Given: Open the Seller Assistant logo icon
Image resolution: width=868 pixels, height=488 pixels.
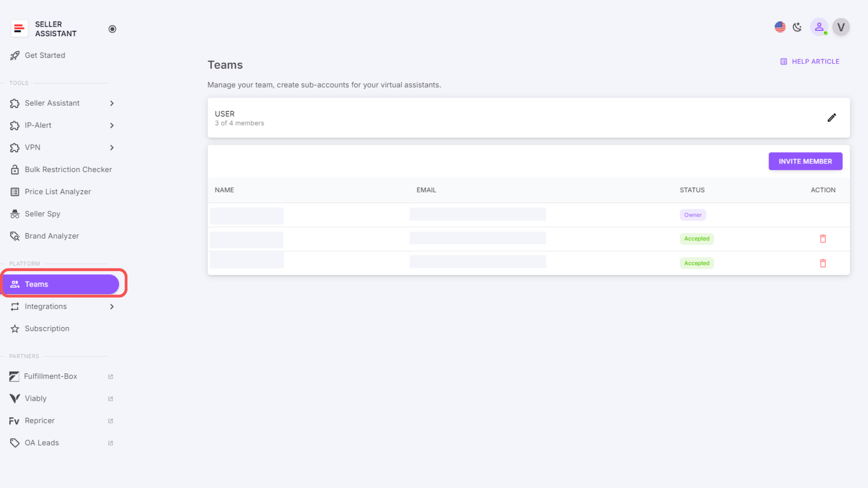Looking at the screenshot, I should [x=19, y=28].
